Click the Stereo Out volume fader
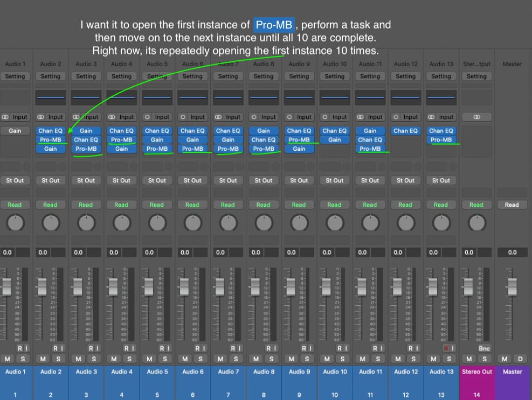 (468, 286)
